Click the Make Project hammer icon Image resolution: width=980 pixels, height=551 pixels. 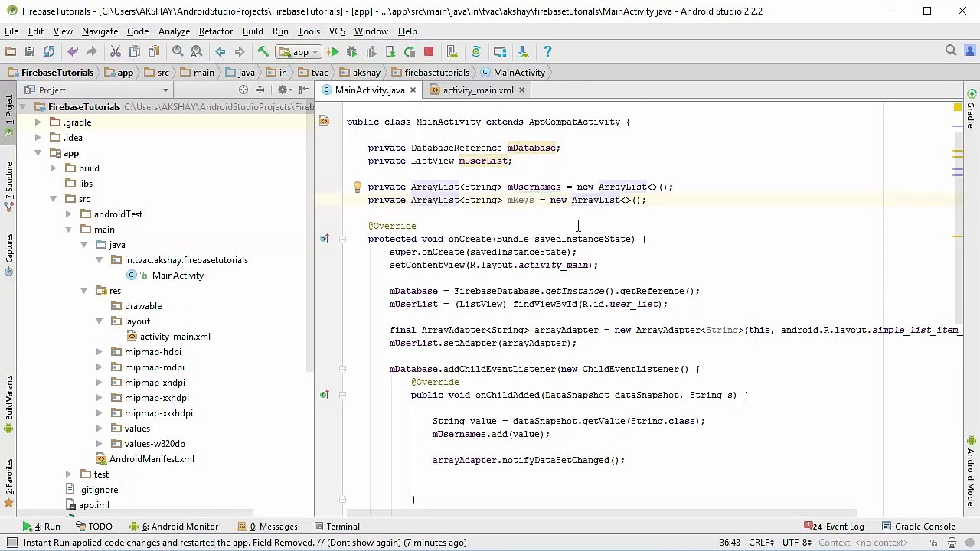point(263,51)
